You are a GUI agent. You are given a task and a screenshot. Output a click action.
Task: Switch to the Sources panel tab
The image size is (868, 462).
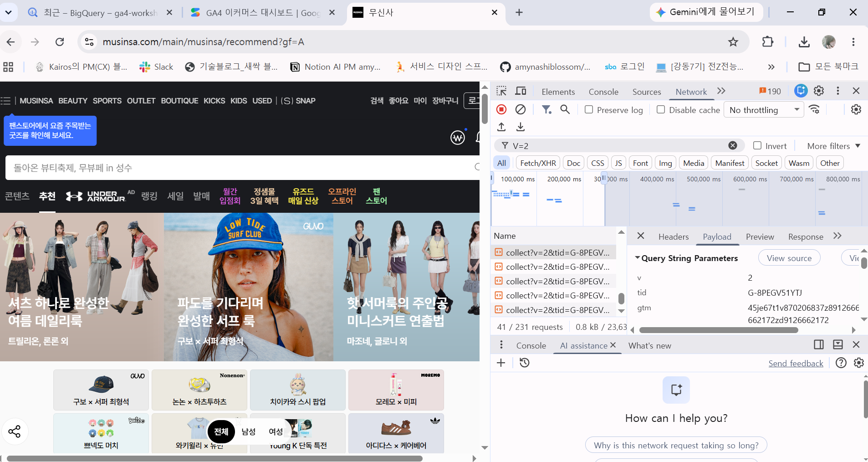pos(647,92)
